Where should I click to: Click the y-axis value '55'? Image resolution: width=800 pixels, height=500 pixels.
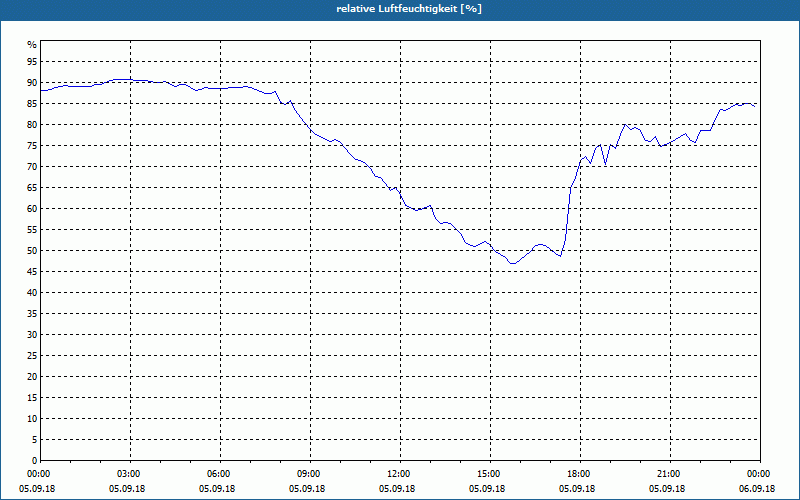point(32,230)
